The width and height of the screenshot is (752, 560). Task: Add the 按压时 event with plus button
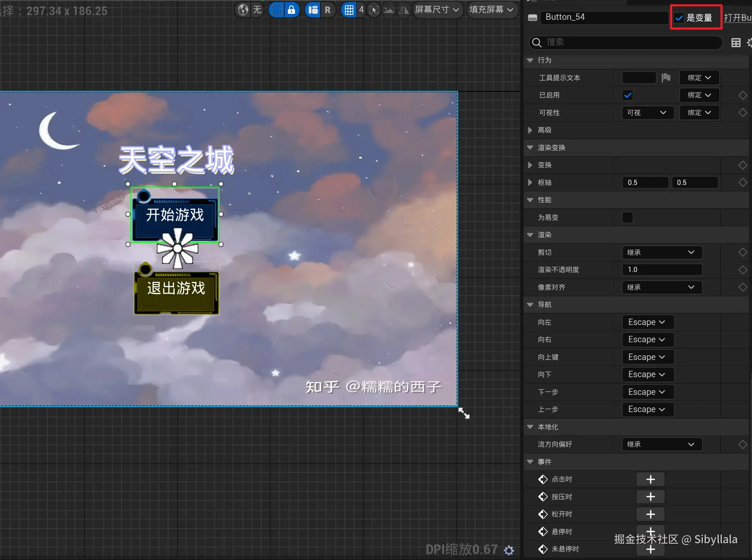[651, 497]
